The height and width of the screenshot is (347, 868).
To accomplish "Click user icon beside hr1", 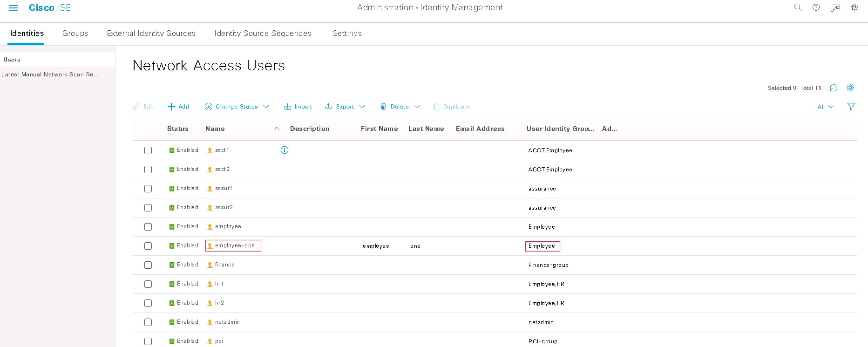I will click(x=210, y=284).
